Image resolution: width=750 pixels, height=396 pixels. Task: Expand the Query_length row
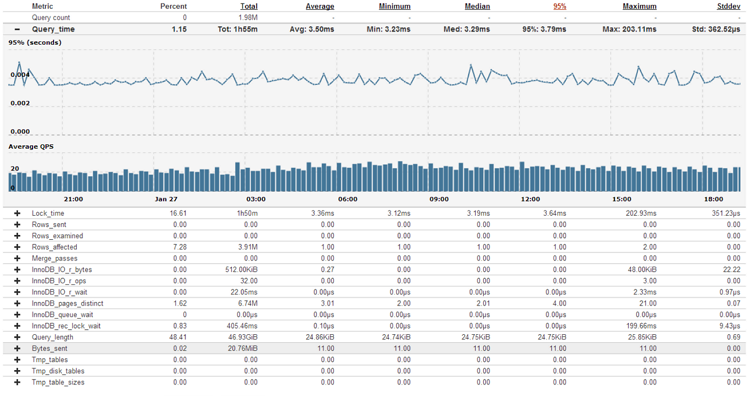pos(17,337)
